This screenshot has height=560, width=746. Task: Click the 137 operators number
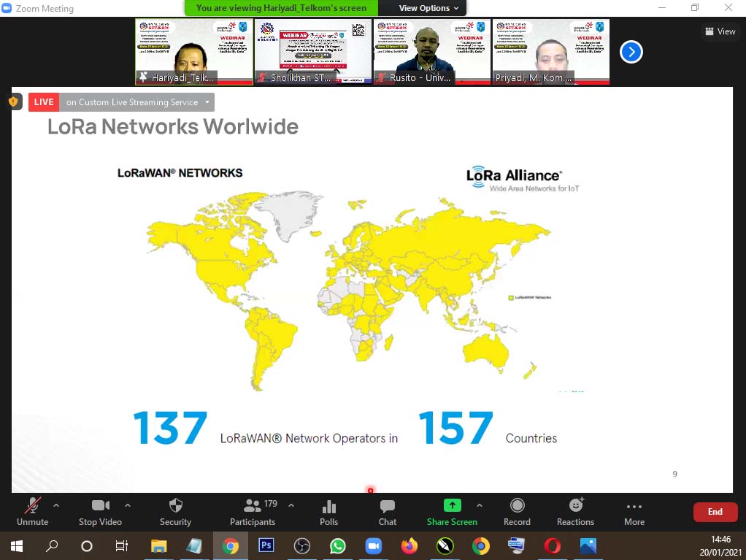pos(170,428)
